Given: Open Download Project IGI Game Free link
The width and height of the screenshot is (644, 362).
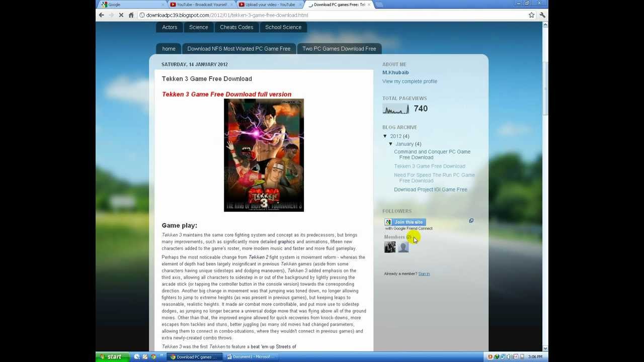Looking at the screenshot, I should pyautogui.click(x=431, y=190).
